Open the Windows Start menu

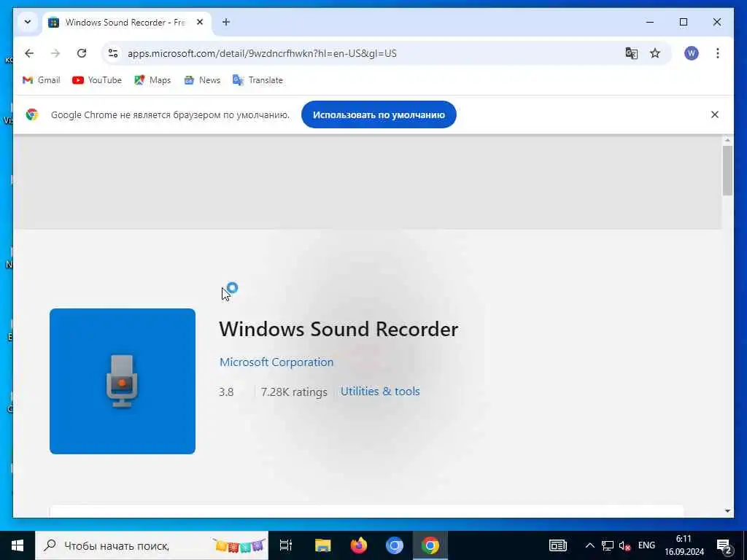(18, 545)
